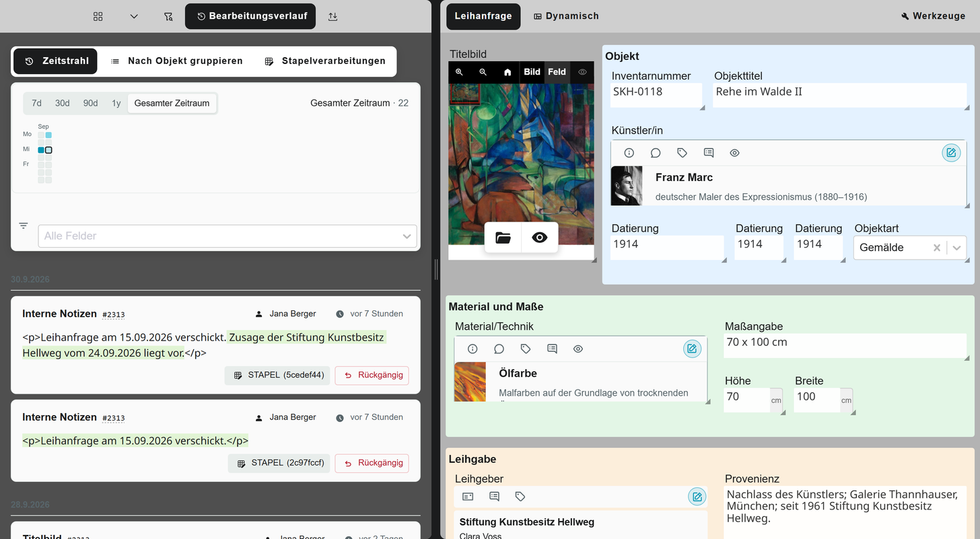This screenshot has height=539, width=980.
Task: Switch Titelbild viewer to Bild mode
Action: pos(532,72)
